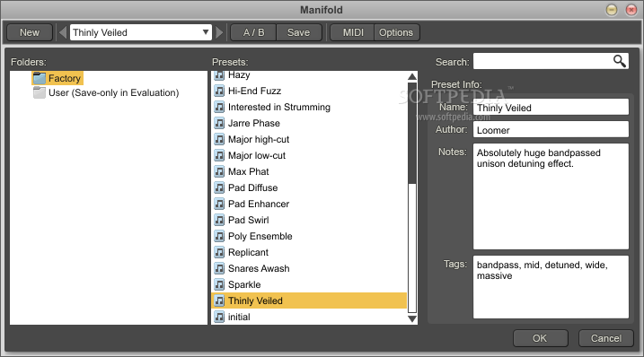644x357 pixels.
Task: Select the Thinly Veiled preset row
Action: 309,300
